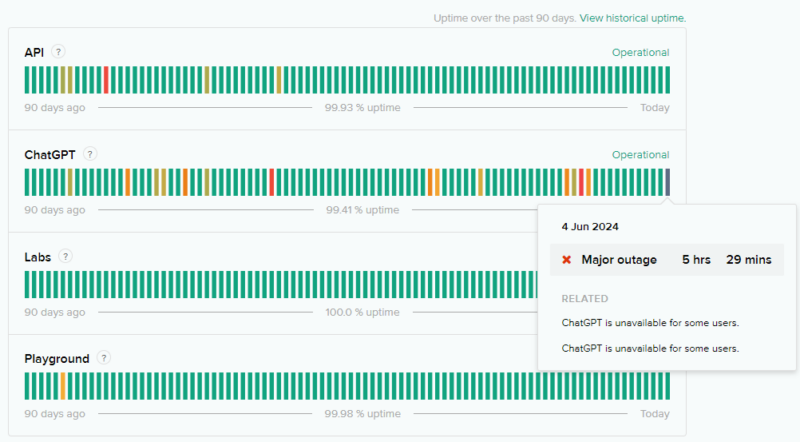Click 90 days ago under ChatGPT bars

pos(55,210)
